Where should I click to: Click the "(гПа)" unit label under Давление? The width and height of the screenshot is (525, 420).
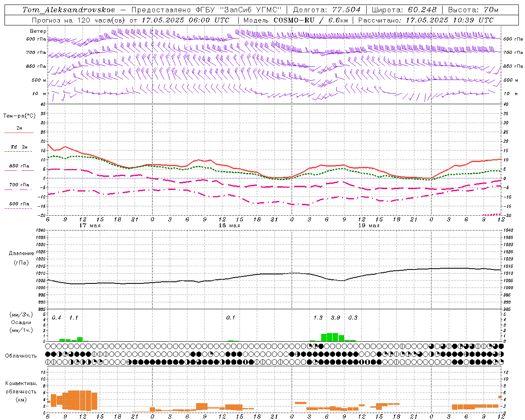[21, 263]
